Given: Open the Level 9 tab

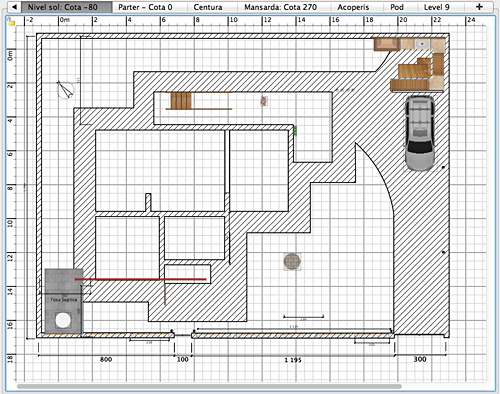Looking at the screenshot, I should click(436, 7).
